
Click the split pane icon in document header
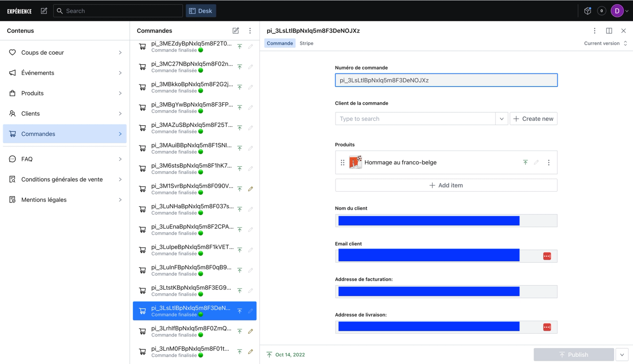coord(609,31)
